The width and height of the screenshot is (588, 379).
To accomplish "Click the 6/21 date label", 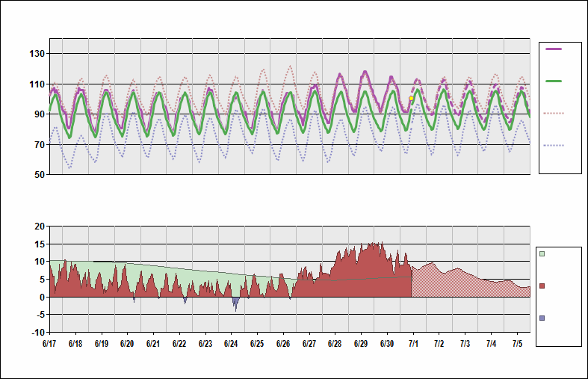I will pos(153,344).
